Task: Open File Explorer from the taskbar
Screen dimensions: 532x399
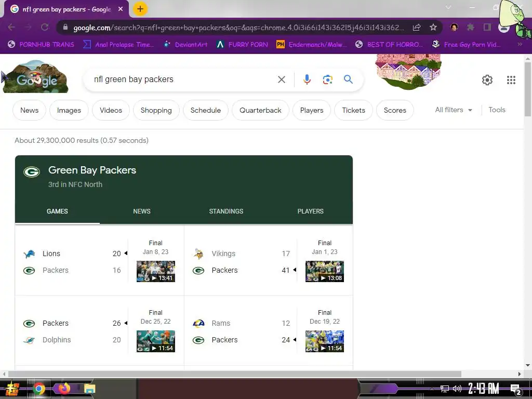Action: [89, 389]
